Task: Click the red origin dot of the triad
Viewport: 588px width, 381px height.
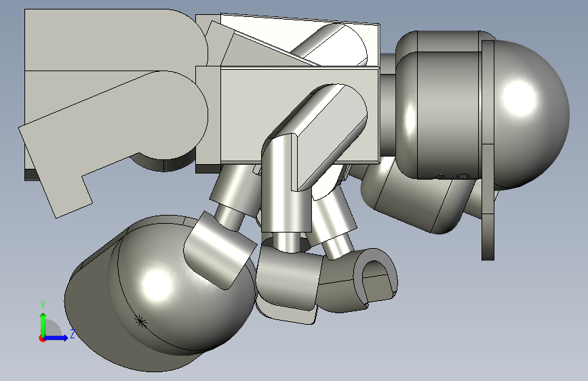Action: point(41,338)
